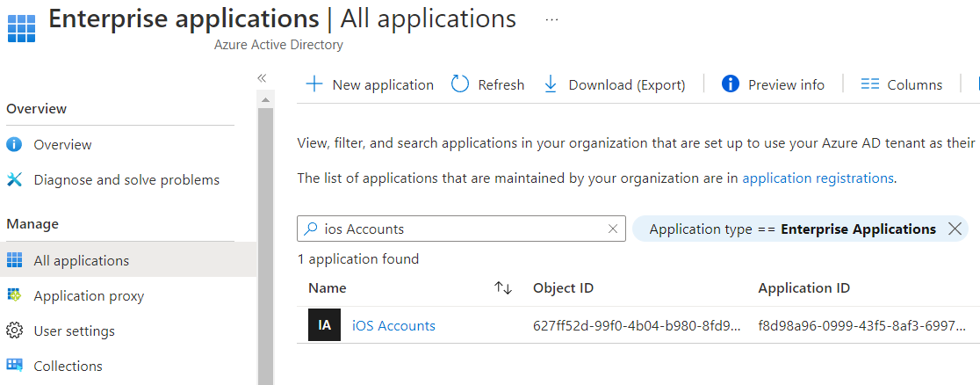Clear the search box with X
The width and height of the screenshot is (980, 385).
[x=613, y=229]
